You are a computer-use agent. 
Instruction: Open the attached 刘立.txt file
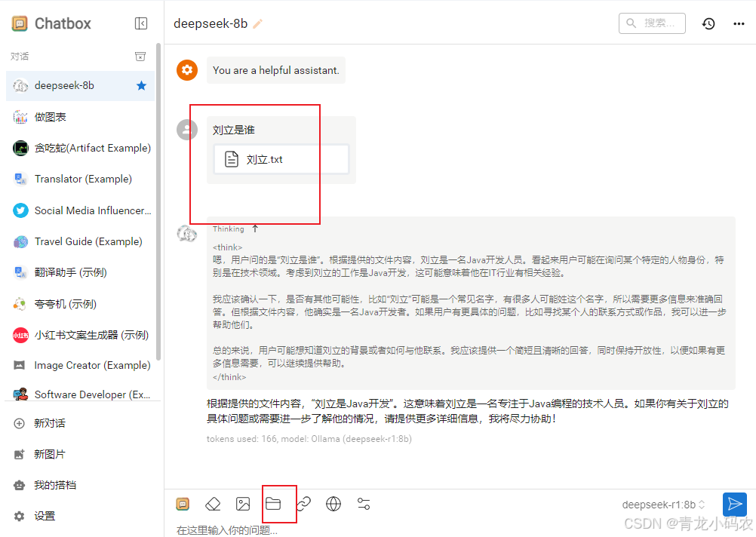[281, 159]
